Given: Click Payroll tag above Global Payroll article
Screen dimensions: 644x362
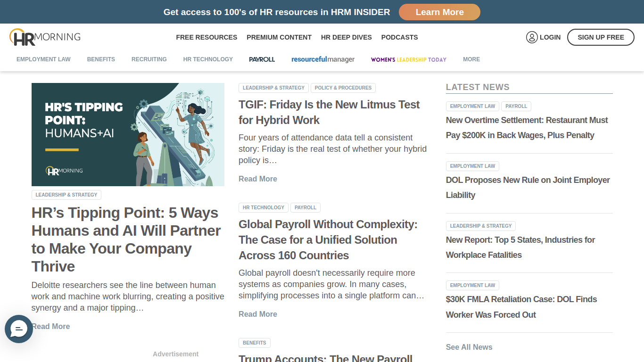Looking at the screenshot, I should (x=305, y=207).
